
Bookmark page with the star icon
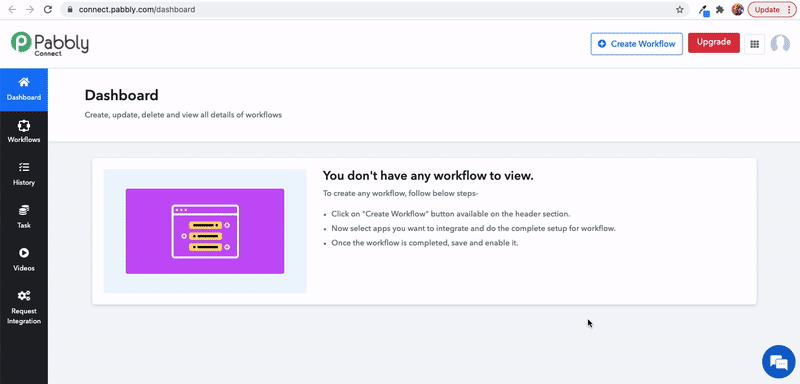pos(680,10)
